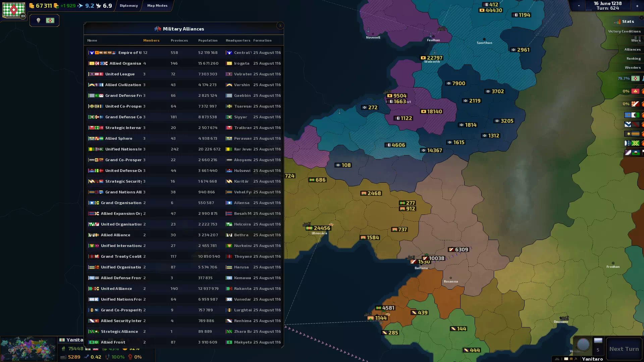Click the world minimap thumbnail
Viewport: 644px width, 362px height.
coord(28,349)
